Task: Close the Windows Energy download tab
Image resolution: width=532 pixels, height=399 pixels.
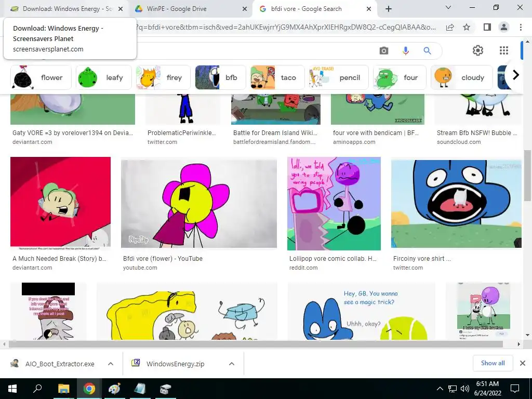Action: click(121, 9)
